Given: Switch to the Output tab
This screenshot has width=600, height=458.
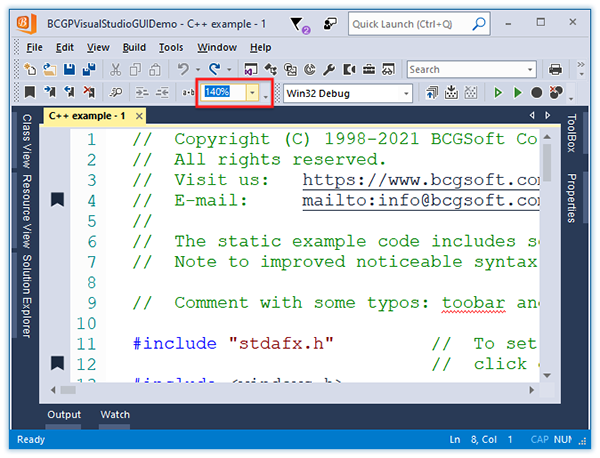Looking at the screenshot, I should coord(64,414).
